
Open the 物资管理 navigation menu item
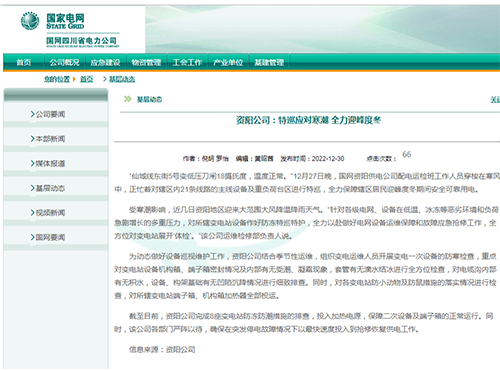coord(146,62)
